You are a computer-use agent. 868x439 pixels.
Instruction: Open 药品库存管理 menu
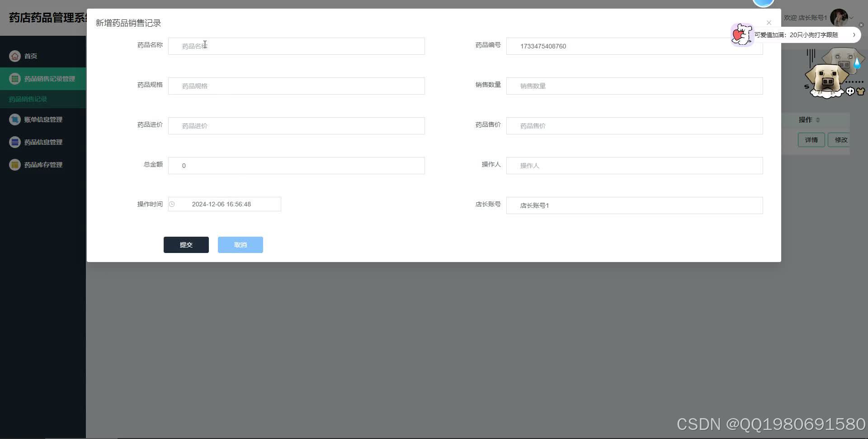43,165
